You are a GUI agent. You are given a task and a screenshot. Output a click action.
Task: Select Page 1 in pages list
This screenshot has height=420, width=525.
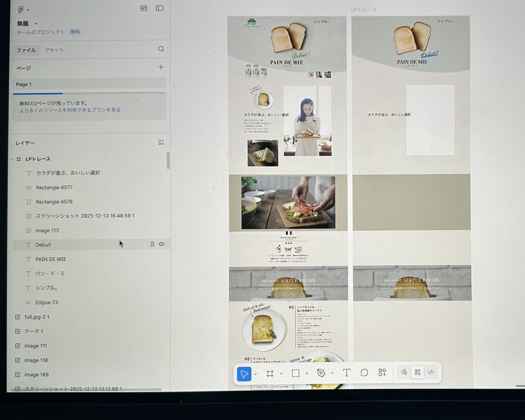click(x=89, y=84)
